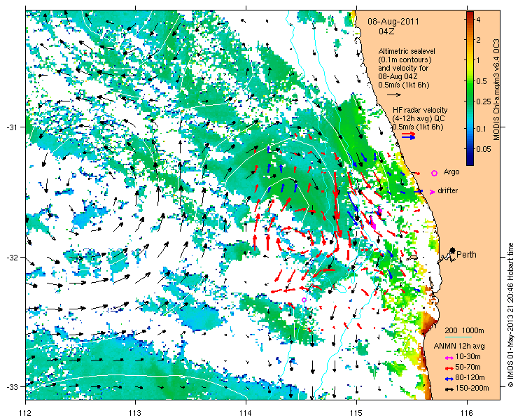Image resolution: width=518 pixels, height=420 pixels.
Task: Click the magenta 10-30m legend arrow
Action: (x=449, y=358)
